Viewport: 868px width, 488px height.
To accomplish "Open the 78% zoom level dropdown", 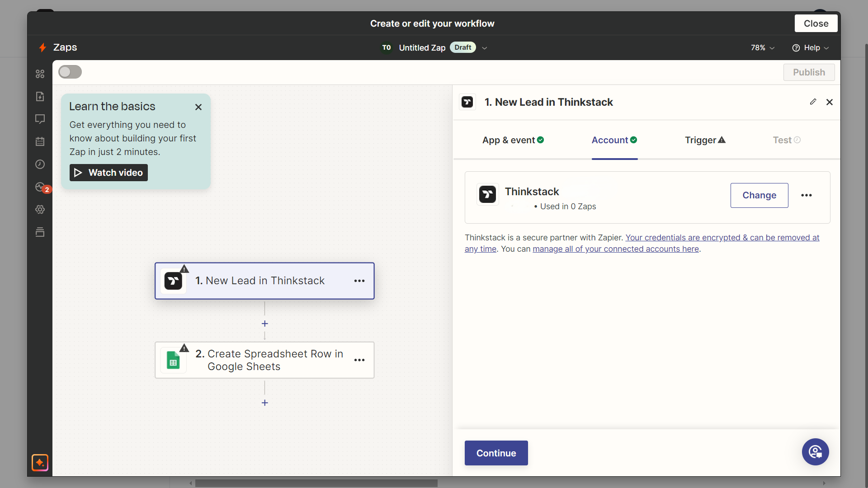I will pos(763,48).
